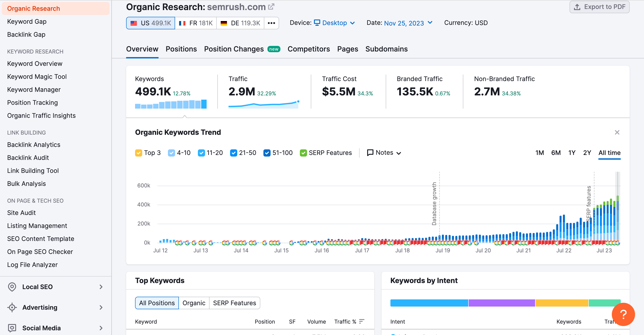644x335 pixels.
Task: Open Backlink Gap in the sidebar
Action: point(26,34)
